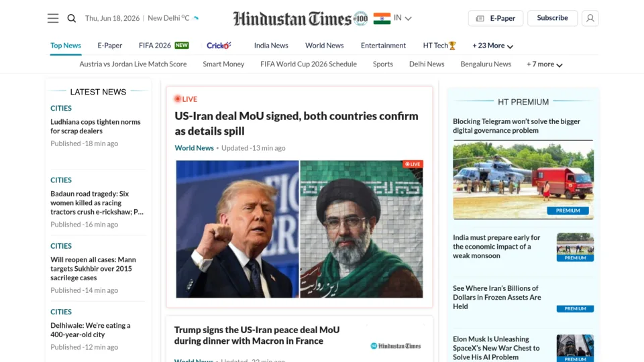Image resolution: width=644 pixels, height=362 pixels.
Task: Click the Hindustan Times logo
Action: (292, 19)
